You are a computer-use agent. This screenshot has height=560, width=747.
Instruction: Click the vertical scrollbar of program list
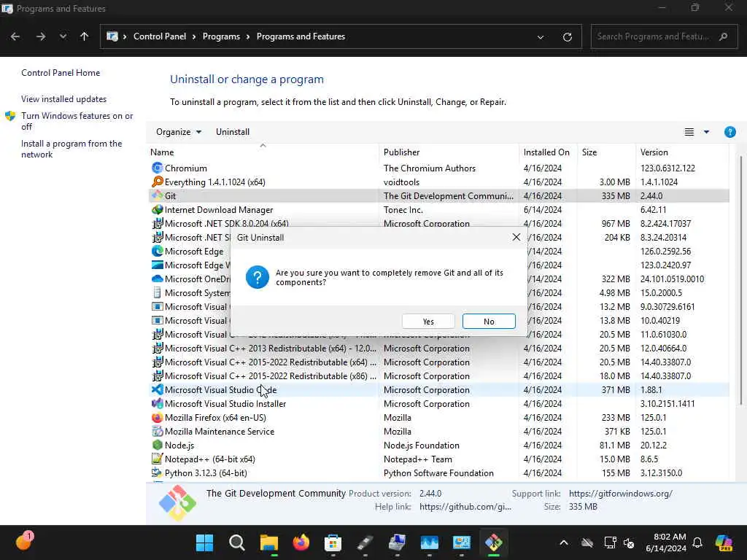tap(740, 281)
